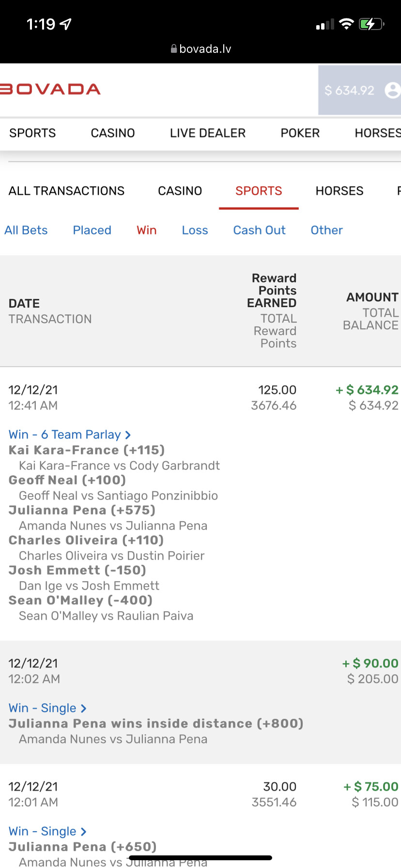This screenshot has height=868, width=401.
Task: Switch to the All Transactions tab
Action: point(66,191)
